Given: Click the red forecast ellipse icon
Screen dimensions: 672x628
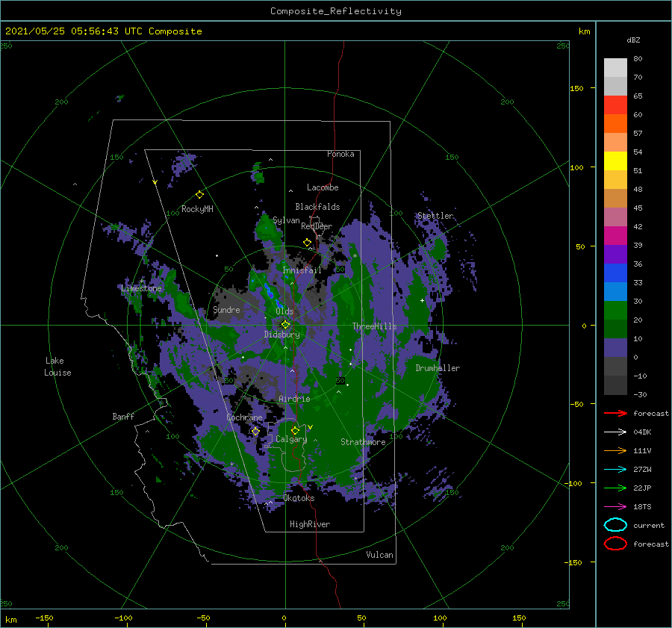Looking at the screenshot, I should point(615,544).
